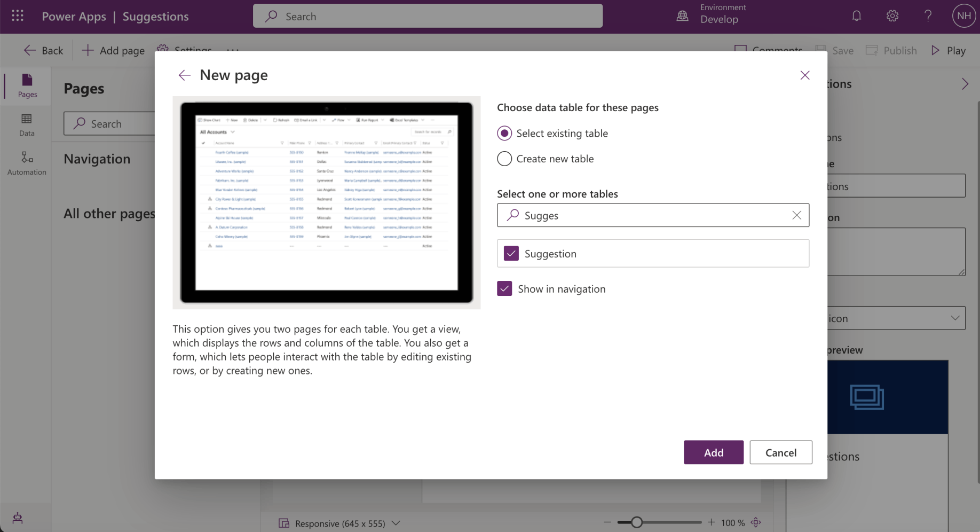The width and height of the screenshot is (980, 532).
Task: Open the NH account avatar
Action: [x=964, y=16]
